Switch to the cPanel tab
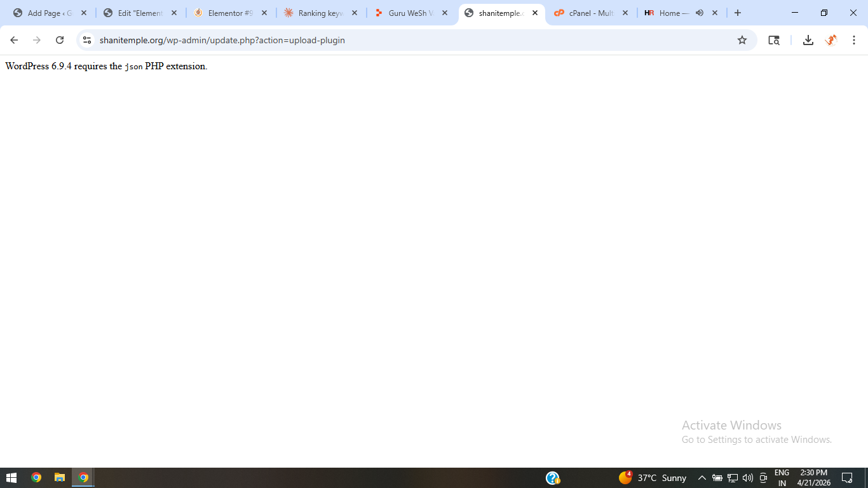 pos(585,13)
